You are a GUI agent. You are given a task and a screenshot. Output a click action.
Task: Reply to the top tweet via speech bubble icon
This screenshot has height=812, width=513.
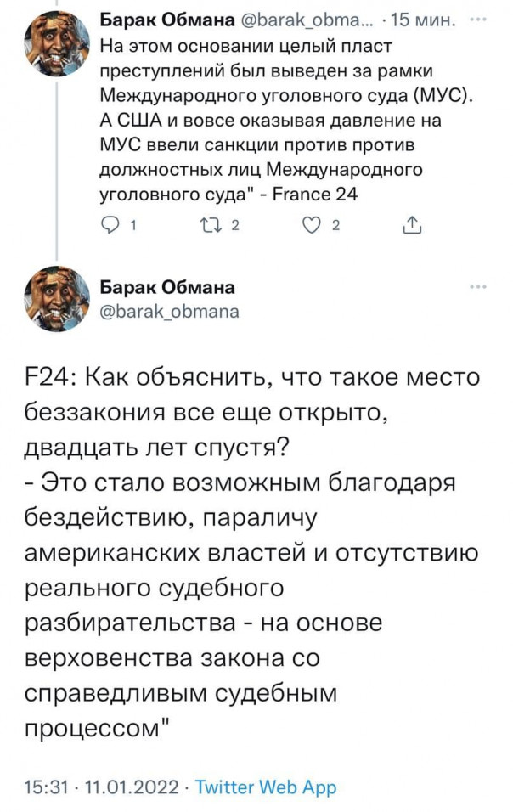(x=110, y=226)
